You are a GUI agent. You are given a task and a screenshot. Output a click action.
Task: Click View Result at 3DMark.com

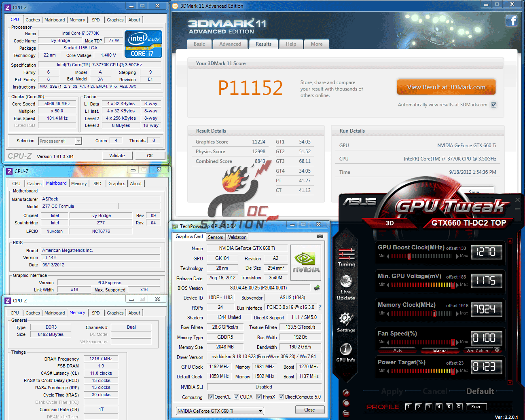[x=446, y=87]
